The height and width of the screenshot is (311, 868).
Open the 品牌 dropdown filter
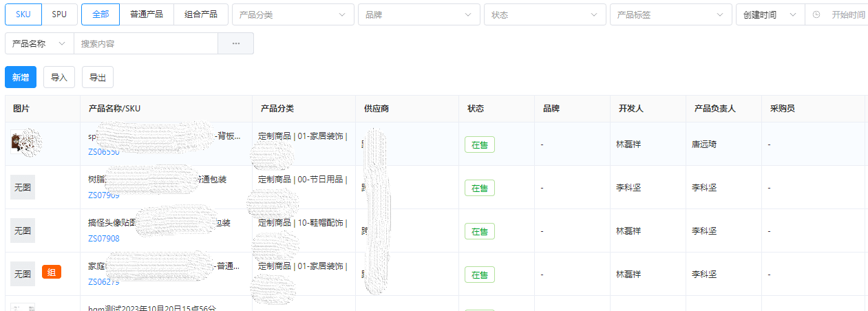pyautogui.click(x=419, y=14)
